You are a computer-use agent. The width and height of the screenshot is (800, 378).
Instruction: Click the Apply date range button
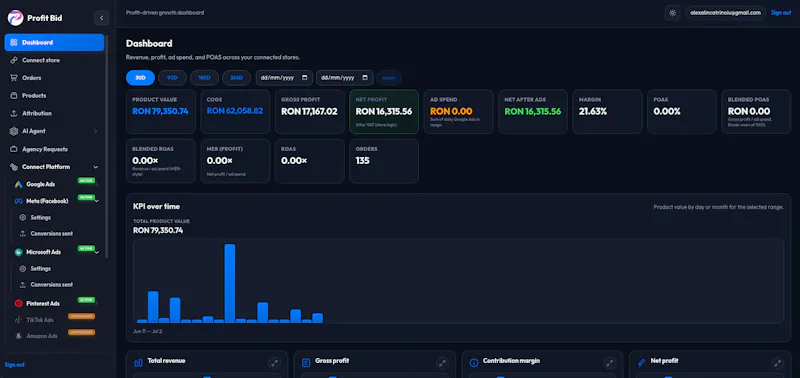pyautogui.click(x=389, y=78)
